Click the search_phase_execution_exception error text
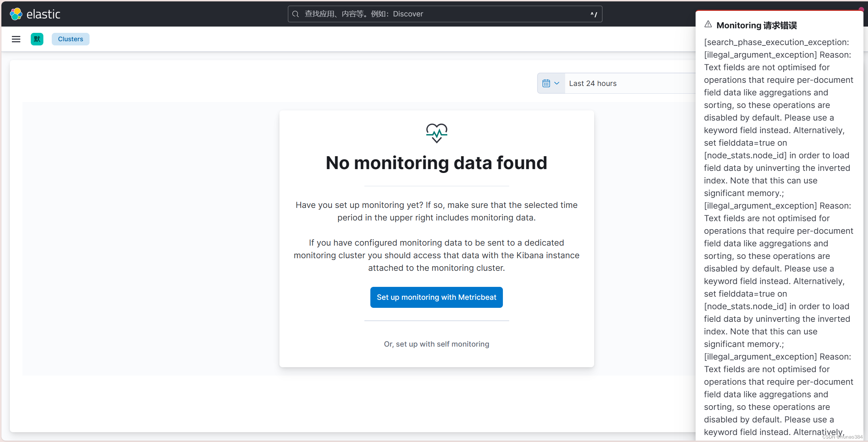868x442 pixels. (776, 42)
